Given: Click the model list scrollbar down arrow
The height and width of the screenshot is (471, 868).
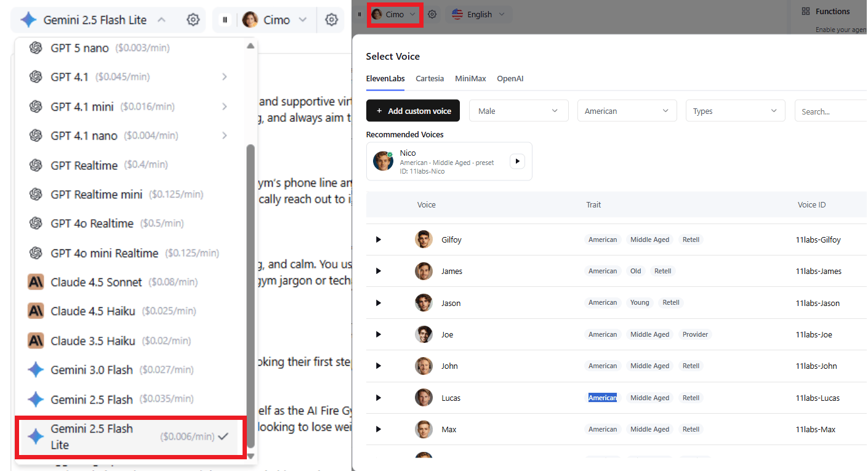Looking at the screenshot, I should pos(250,456).
